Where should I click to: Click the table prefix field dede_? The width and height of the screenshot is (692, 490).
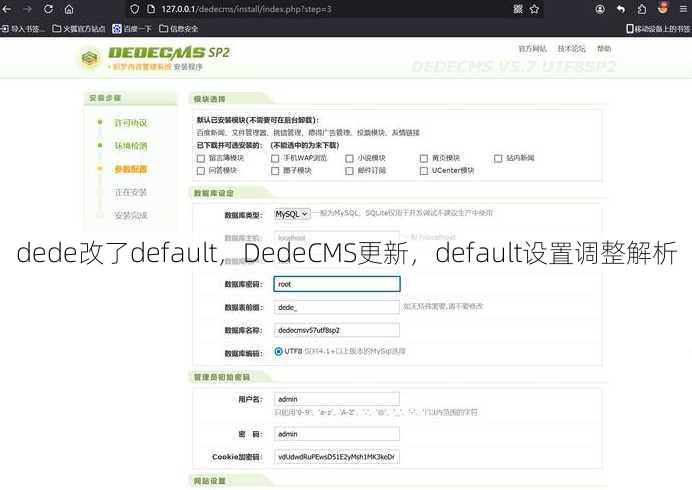[x=337, y=307]
